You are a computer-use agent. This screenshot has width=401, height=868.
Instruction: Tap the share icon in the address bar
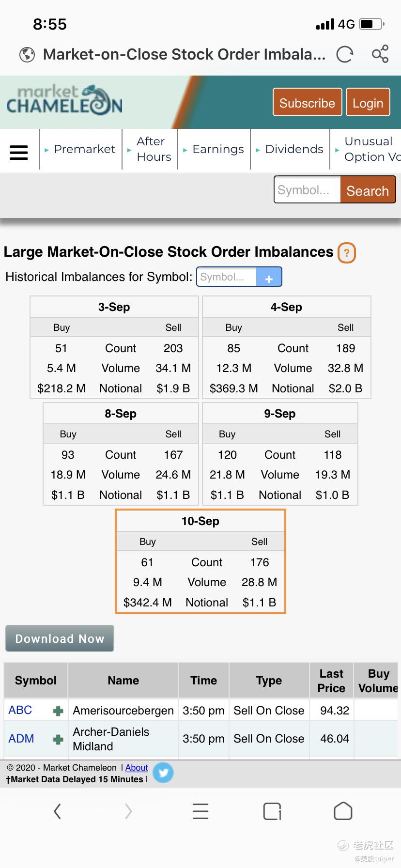tap(380, 54)
